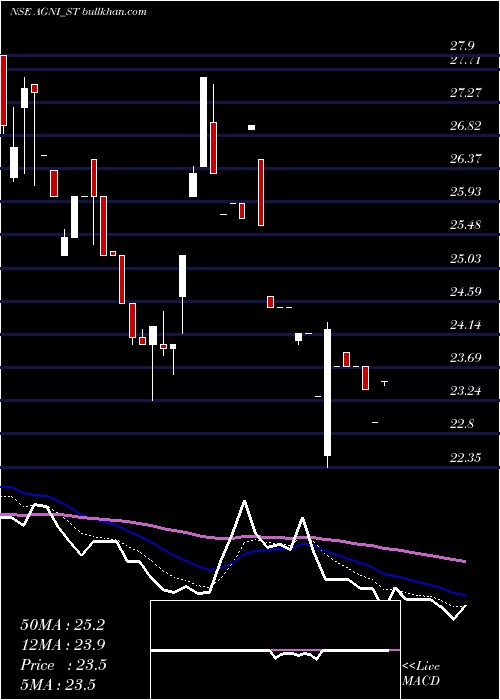Click the pink 50MA line end

click(x=463, y=561)
